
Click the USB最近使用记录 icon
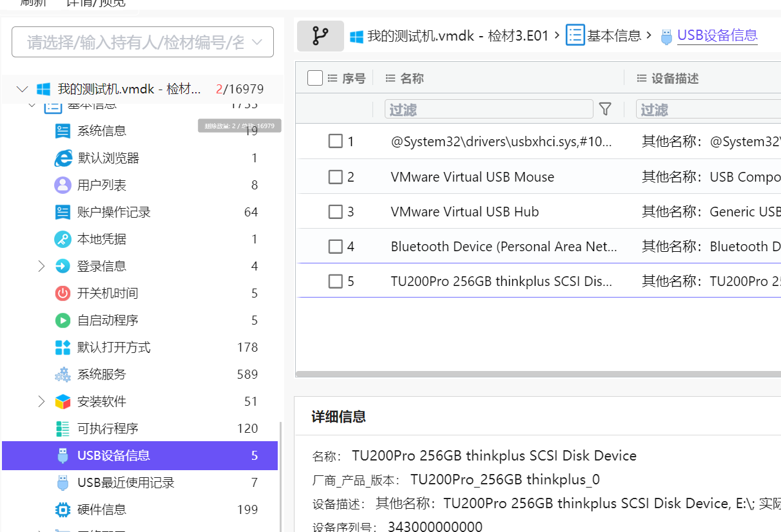point(63,482)
